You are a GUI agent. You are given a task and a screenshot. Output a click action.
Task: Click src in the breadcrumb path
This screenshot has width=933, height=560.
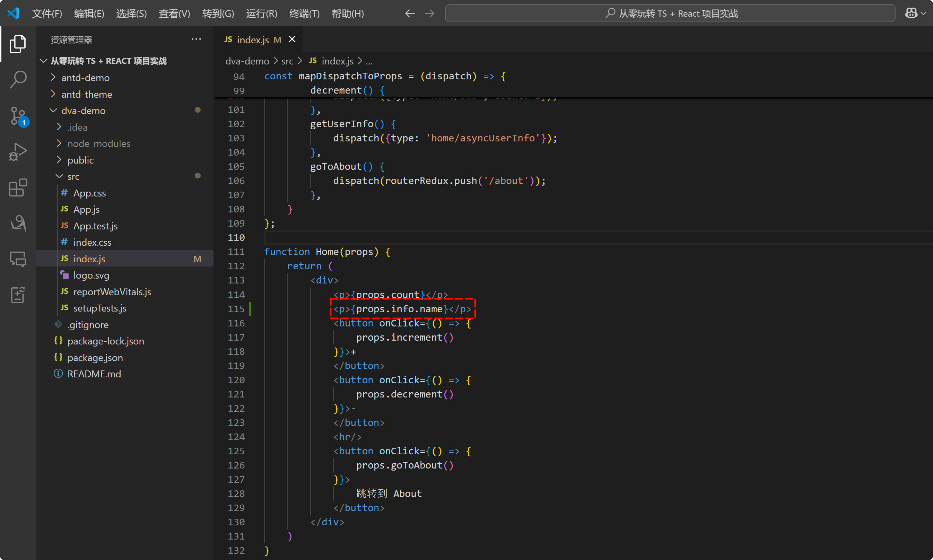click(287, 61)
